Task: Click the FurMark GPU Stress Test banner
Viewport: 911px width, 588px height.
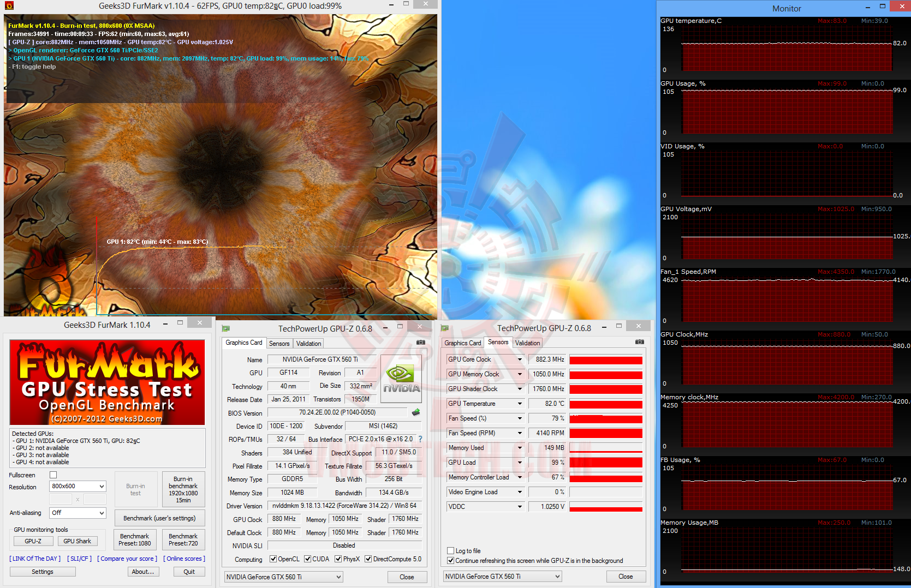Action: [x=108, y=382]
